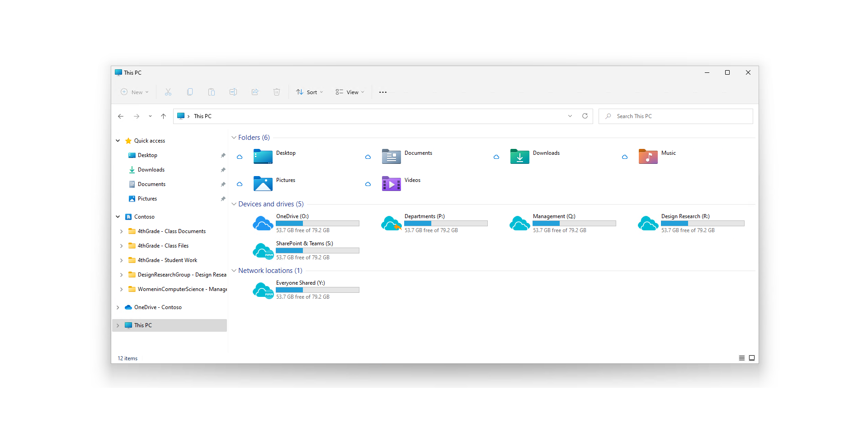868x439 pixels.
Task: Click the Delete trash can icon
Action: tap(277, 92)
